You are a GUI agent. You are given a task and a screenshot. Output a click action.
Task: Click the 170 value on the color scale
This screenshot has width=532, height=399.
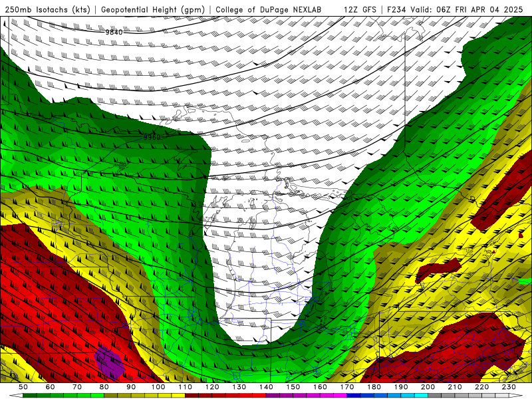point(346,387)
